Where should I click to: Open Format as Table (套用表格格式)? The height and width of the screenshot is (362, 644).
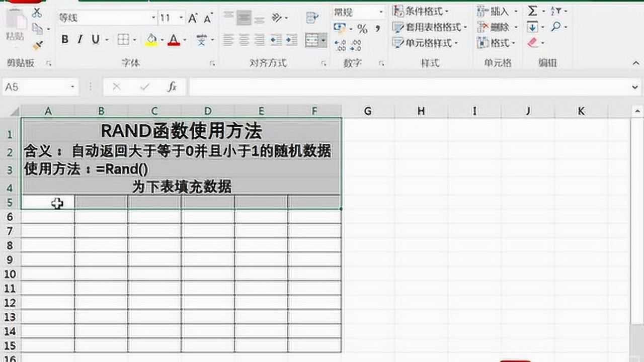coord(431,27)
